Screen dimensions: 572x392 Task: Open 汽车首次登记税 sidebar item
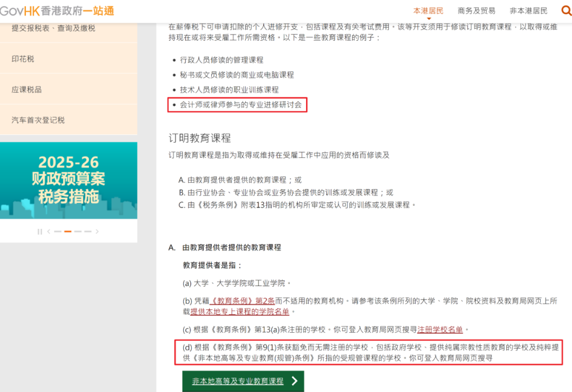[x=38, y=120]
